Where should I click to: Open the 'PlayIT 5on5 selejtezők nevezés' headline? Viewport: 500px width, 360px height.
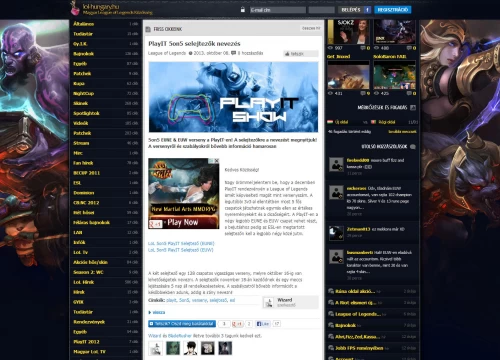point(194,44)
